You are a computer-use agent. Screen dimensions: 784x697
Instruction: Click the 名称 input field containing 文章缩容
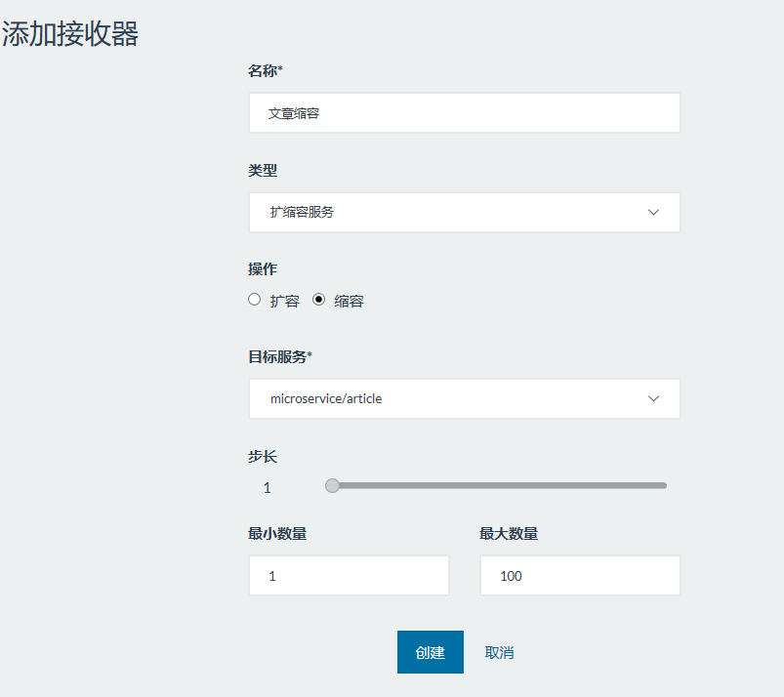pos(464,113)
